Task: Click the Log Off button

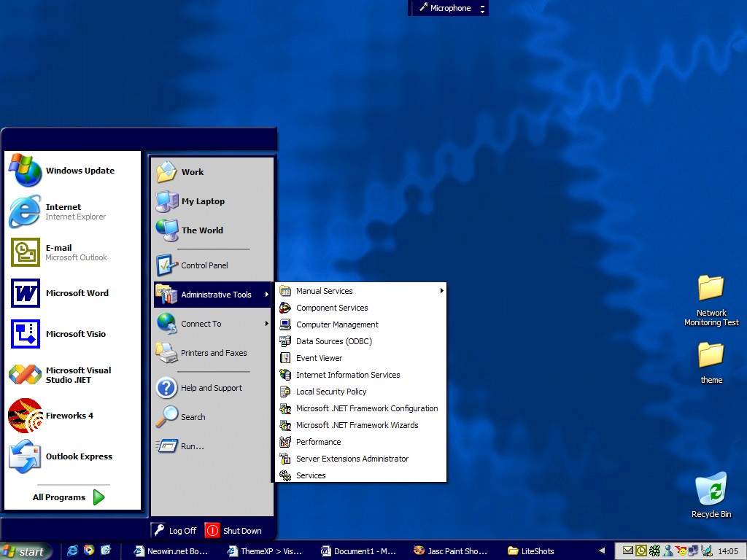Action: (x=175, y=531)
